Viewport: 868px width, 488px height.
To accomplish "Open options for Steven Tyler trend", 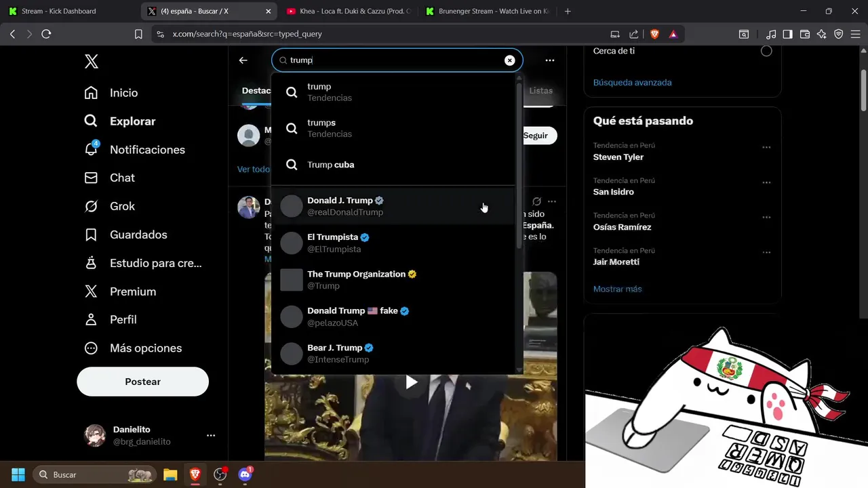I will [766, 147].
